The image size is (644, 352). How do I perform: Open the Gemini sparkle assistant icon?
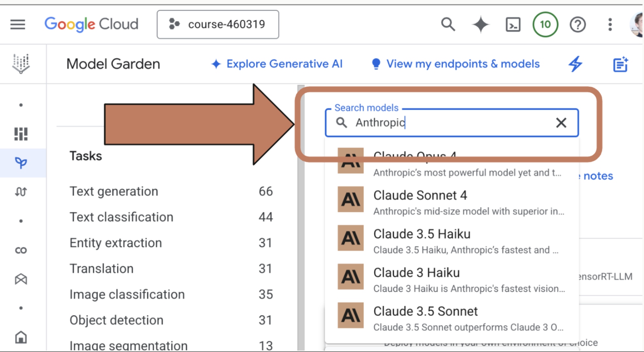pos(481,24)
